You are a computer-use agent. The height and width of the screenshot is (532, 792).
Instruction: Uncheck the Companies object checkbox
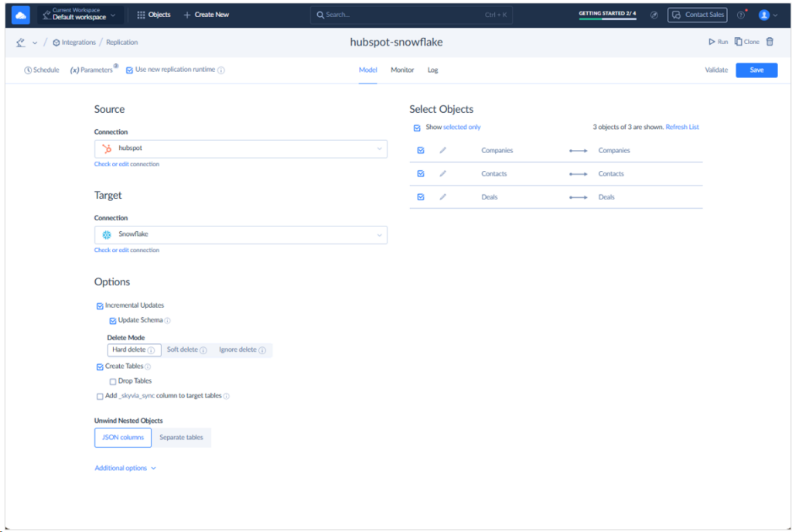point(420,151)
